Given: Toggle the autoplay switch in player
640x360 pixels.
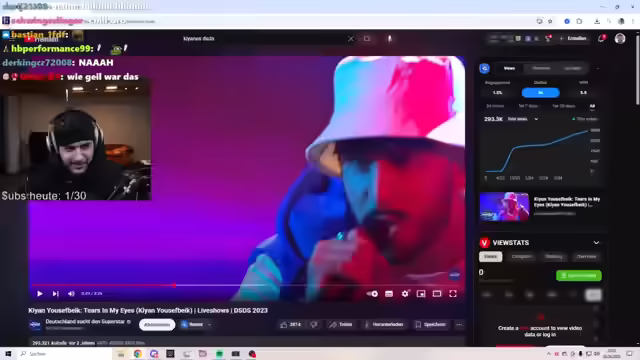Looking at the screenshot, I should click(x=372, y=293).
